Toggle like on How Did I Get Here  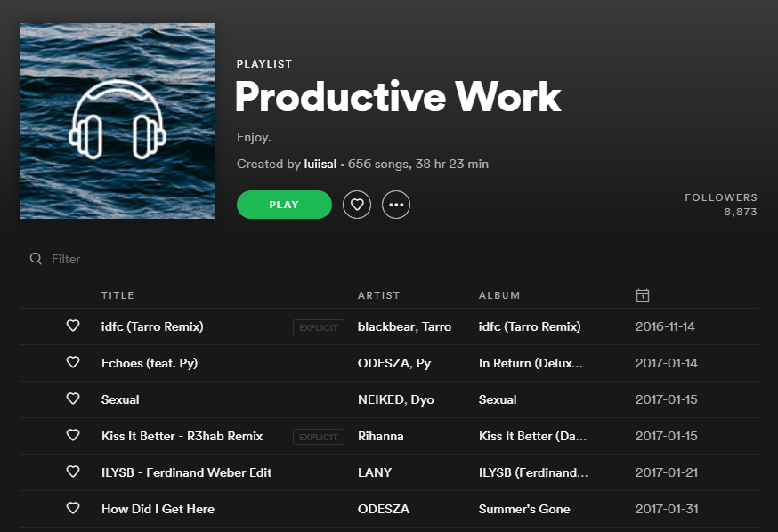pyautogui.click(x=73, y=509)
